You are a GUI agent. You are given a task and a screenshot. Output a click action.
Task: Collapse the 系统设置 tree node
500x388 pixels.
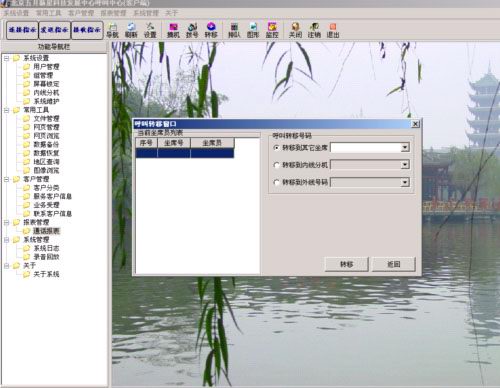tap(6, 58)
